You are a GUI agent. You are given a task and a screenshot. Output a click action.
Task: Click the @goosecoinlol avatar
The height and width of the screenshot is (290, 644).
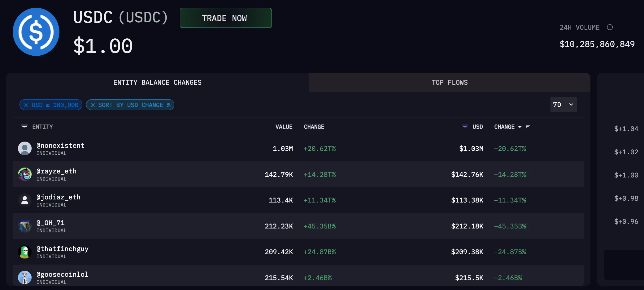[25, 278]
